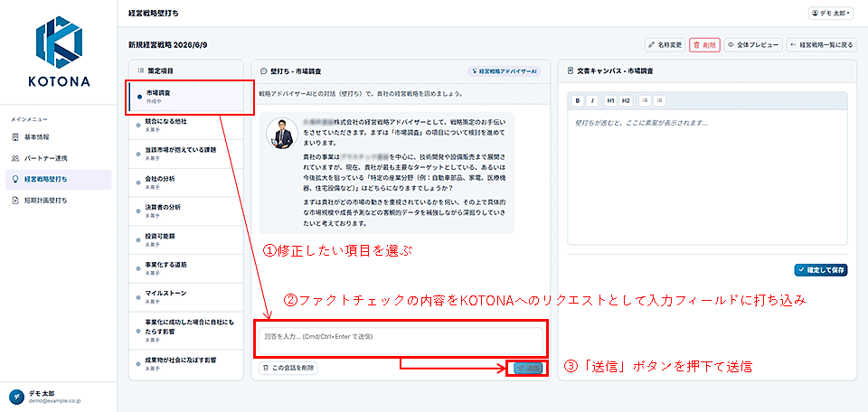Click the advisor avatar image in the chat
The image size is (868, 412).
point(282,134)
